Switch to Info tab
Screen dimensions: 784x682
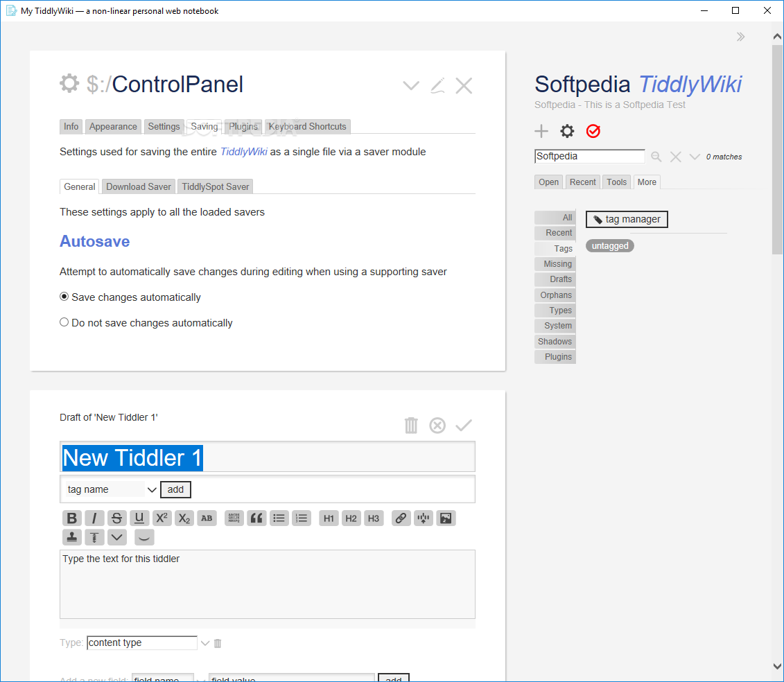tap(71, 127)
